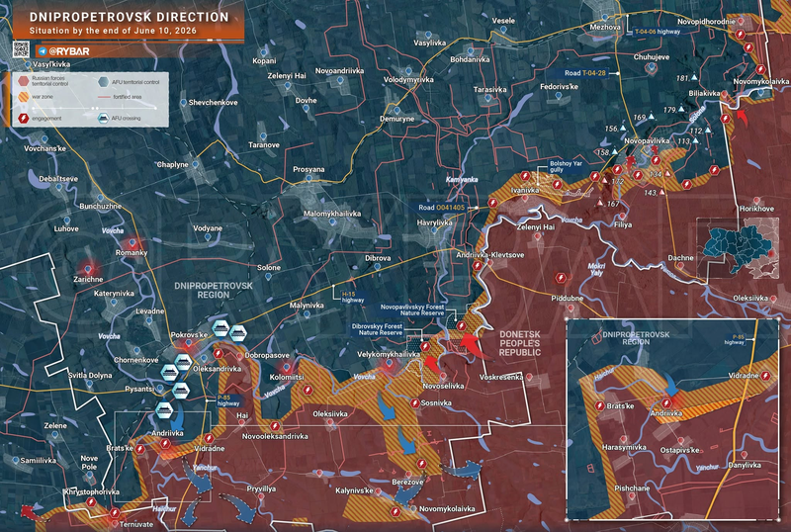Click the height 179 triangle marker
Screen dimensions: 791x532
tap(681, 109)
